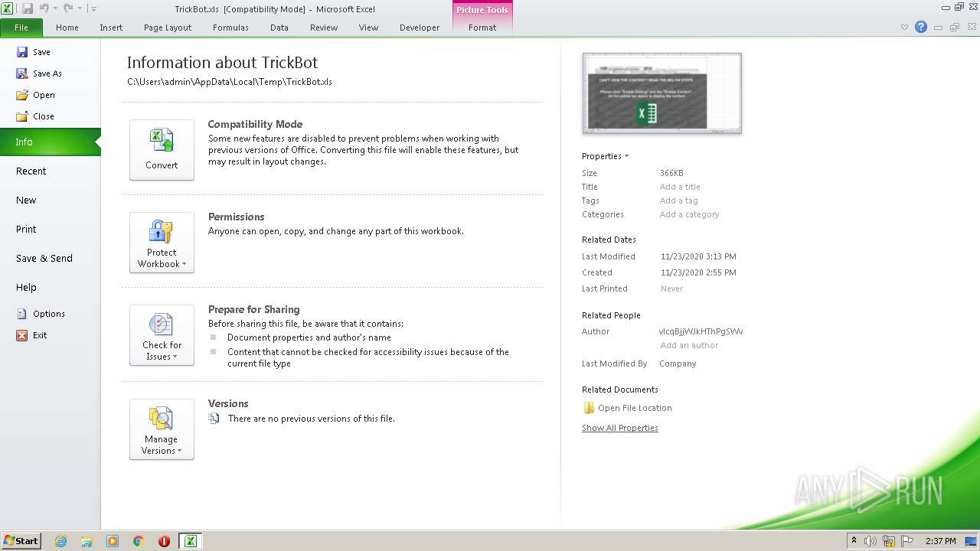Expand the Properties dropdown
980x551 pixels.
[x=605, y=156]
